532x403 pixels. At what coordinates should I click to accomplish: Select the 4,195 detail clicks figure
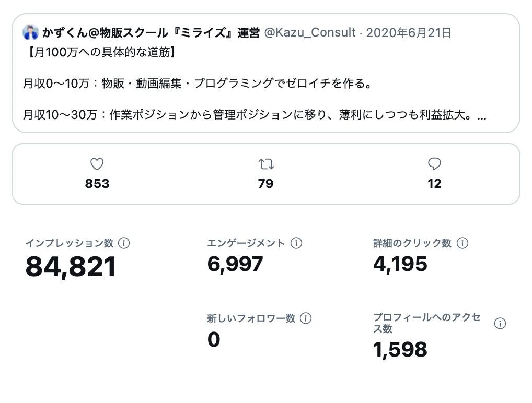400,264
